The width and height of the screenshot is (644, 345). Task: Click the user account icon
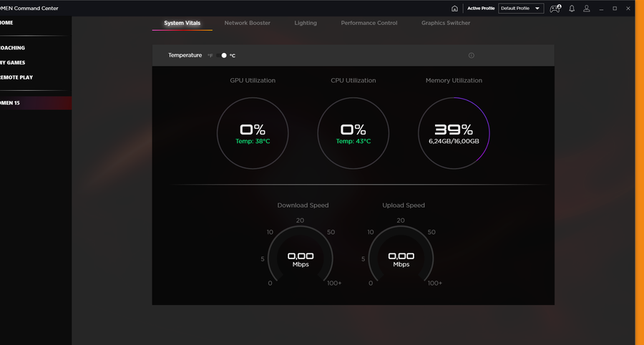(x=587, y=9)
